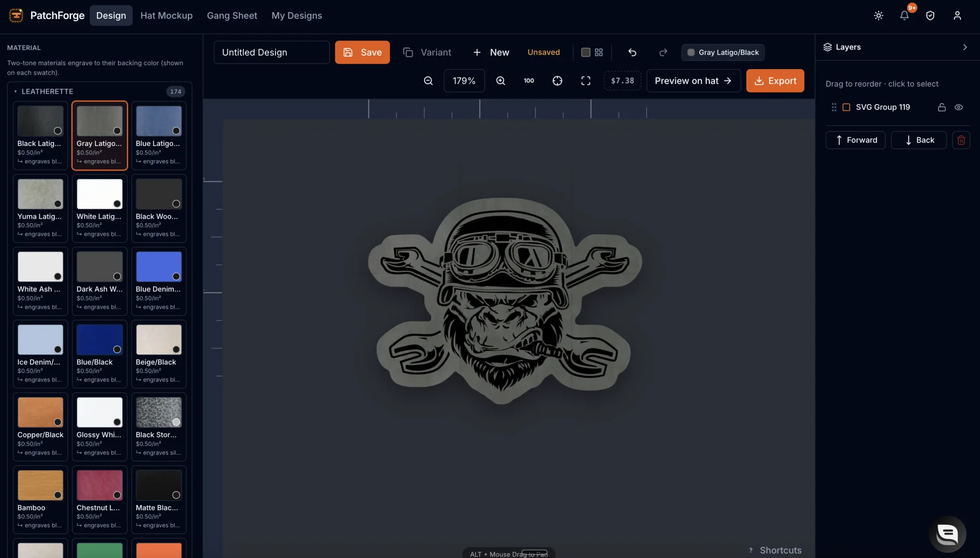Choose the Black Latigo material swatch
980x558 pixels.
[40, 136]
